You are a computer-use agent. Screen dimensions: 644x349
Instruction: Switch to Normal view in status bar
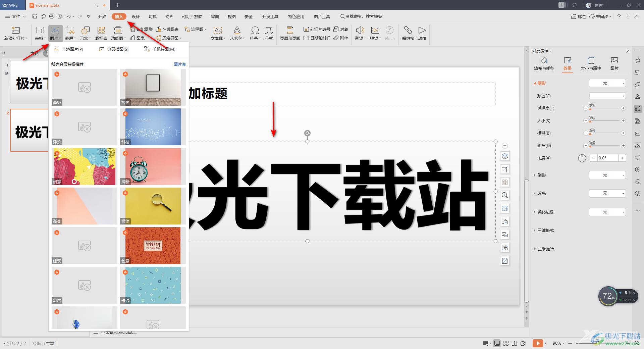click(x=497, y=343)
